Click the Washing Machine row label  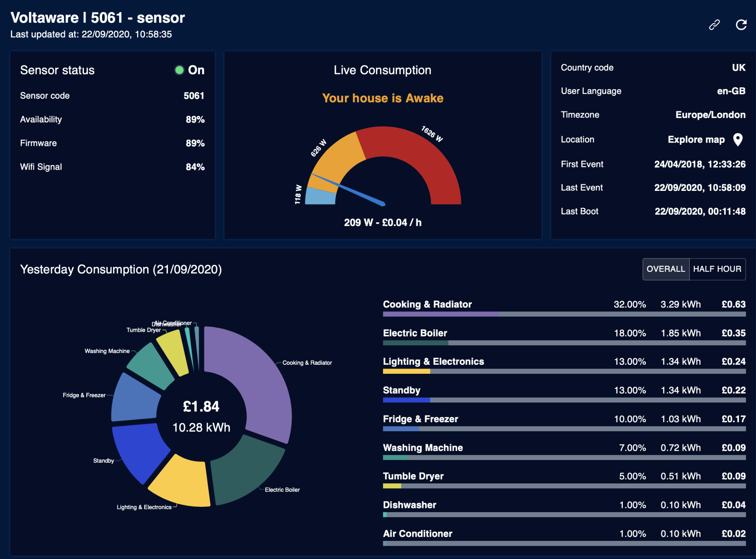click(x=423, y=448)
